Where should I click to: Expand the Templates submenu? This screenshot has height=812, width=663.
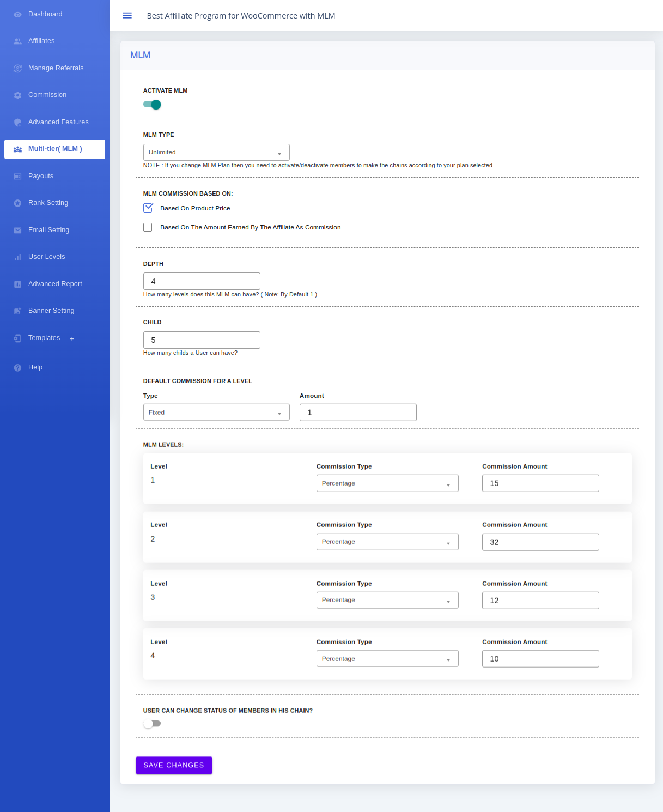[x=71, y=338]
